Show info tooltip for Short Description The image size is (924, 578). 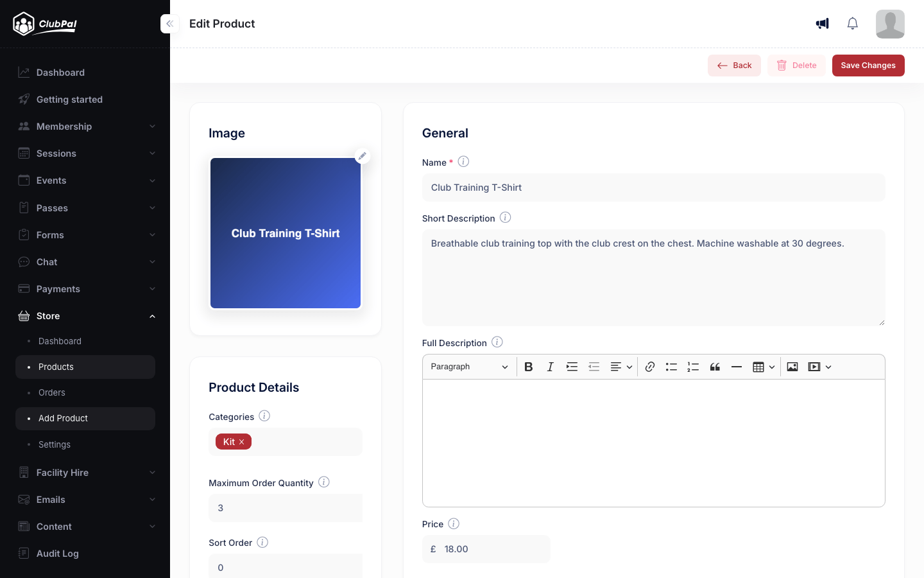505,218
